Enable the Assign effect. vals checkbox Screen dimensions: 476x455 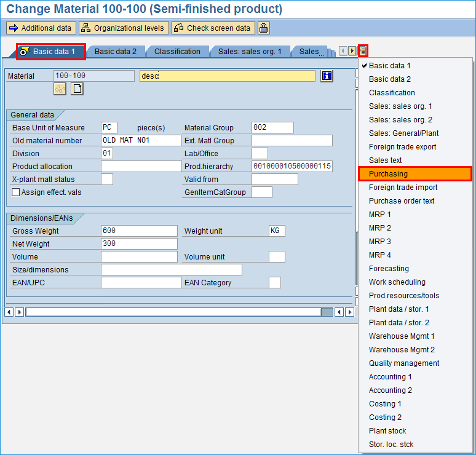point(16,192)
